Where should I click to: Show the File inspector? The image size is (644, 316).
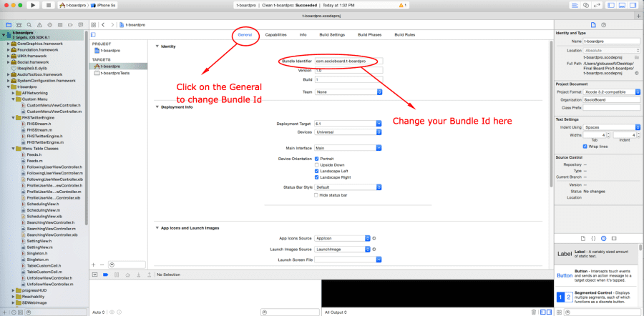pyautogui.click(x=593, y=24)
